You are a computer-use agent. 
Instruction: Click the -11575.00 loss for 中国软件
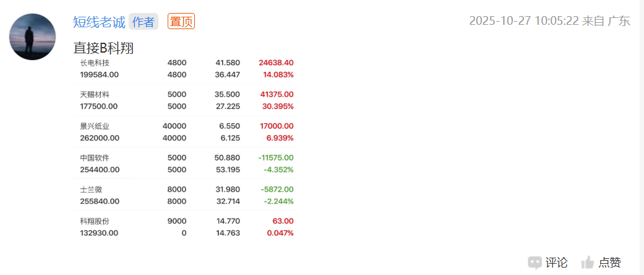pyautogui.click(x=275, y=157)
